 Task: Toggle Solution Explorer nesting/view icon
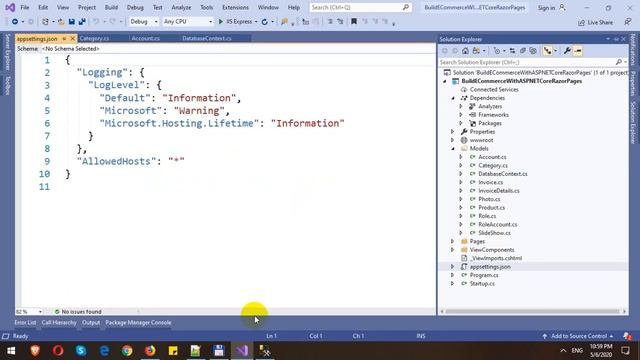(x=547, y=51)
